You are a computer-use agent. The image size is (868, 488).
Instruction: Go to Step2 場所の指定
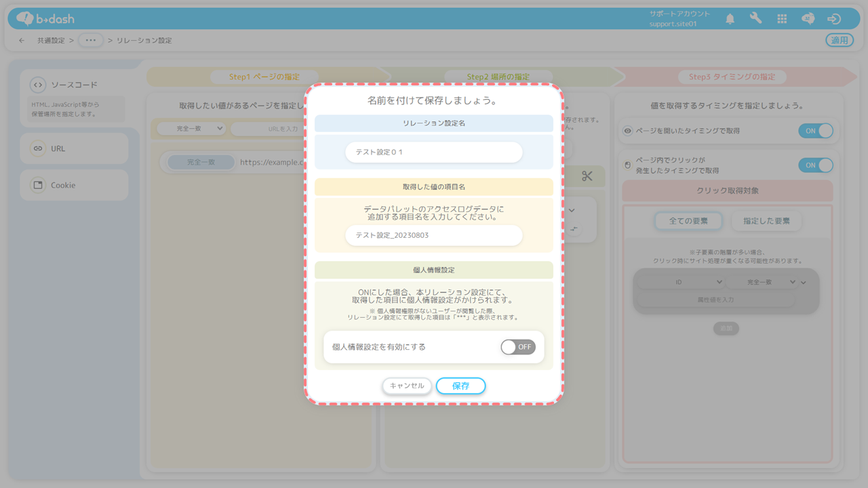pyautogui.click(x=498, y=77)
